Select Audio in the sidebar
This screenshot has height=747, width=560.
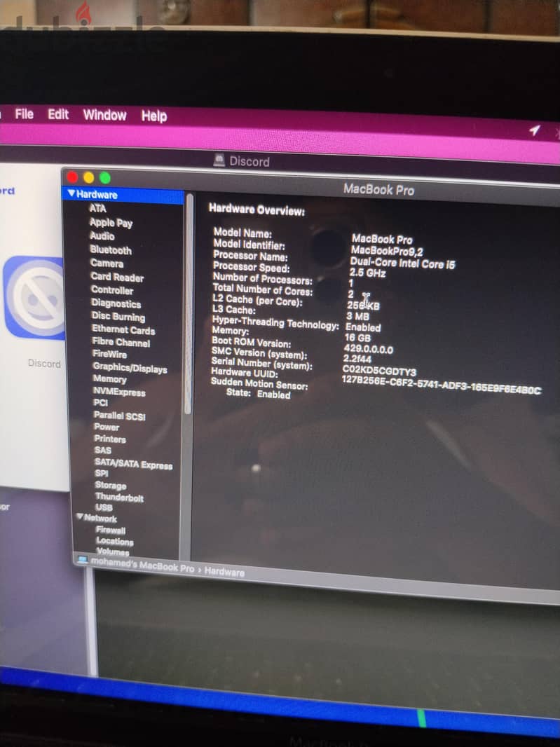pyautogui.click(x=102, y=236)
